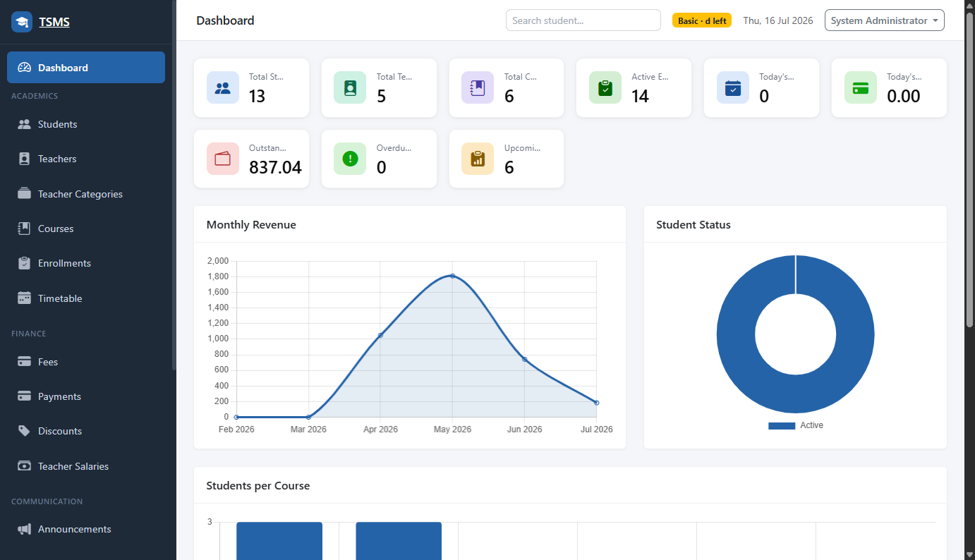Click the page vertical scrollbar

969,280
